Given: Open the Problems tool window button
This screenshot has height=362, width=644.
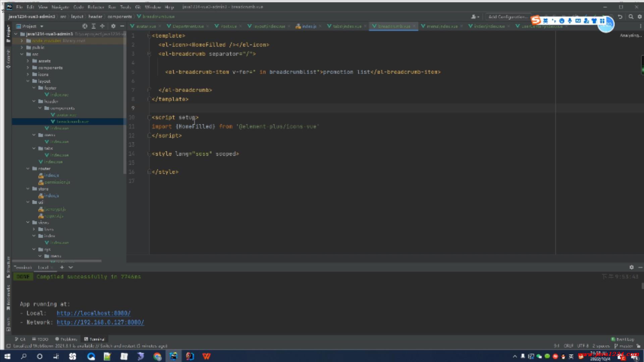Looking at the screenshot, I should click(66, 339).
